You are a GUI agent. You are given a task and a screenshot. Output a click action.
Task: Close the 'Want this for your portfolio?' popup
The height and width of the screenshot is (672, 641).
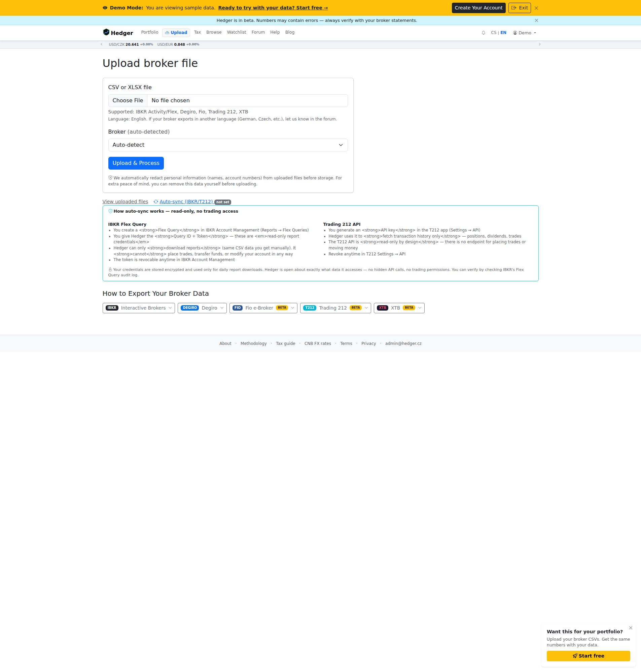point(631,628)
